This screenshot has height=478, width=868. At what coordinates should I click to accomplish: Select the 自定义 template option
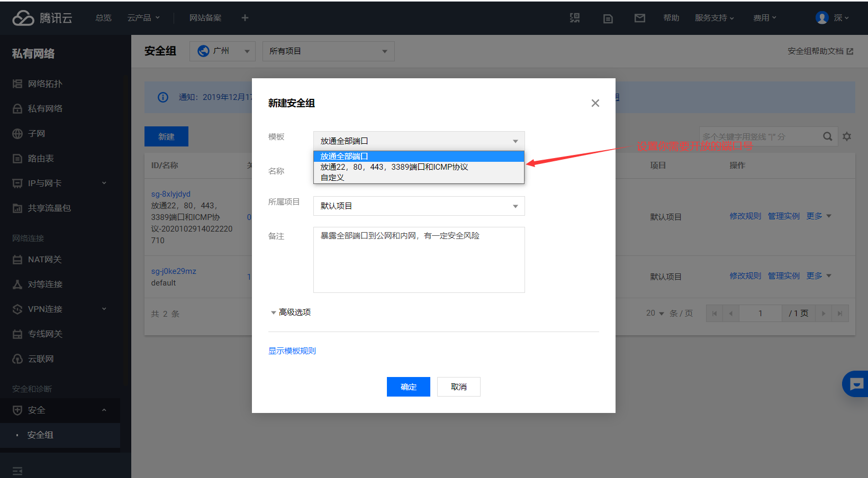pos(332,178)
